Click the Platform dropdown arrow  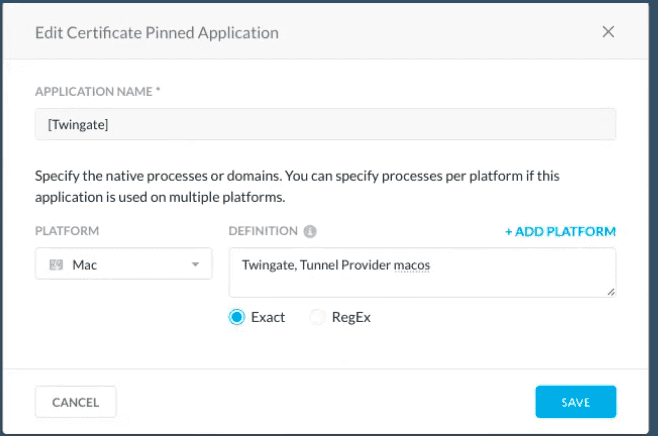point(195,265)
